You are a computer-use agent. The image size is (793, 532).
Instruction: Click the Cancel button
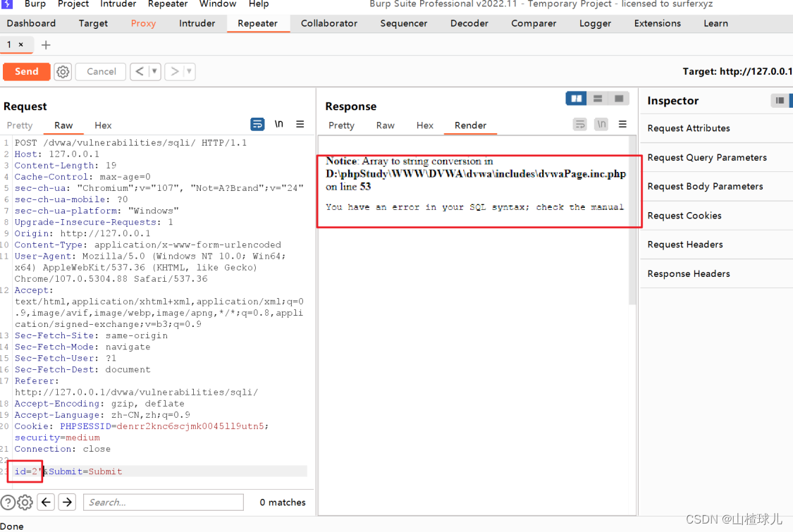[101, 71]
